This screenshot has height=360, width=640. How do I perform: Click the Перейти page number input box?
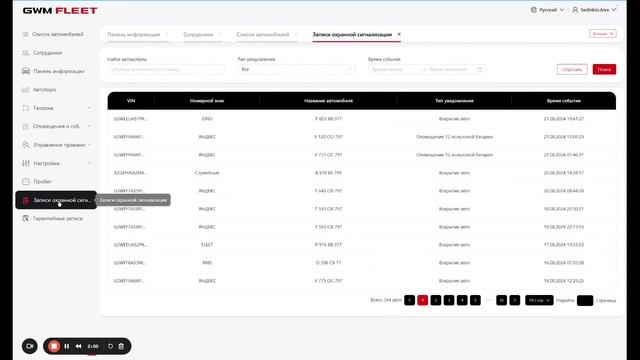tap(584, 300)
